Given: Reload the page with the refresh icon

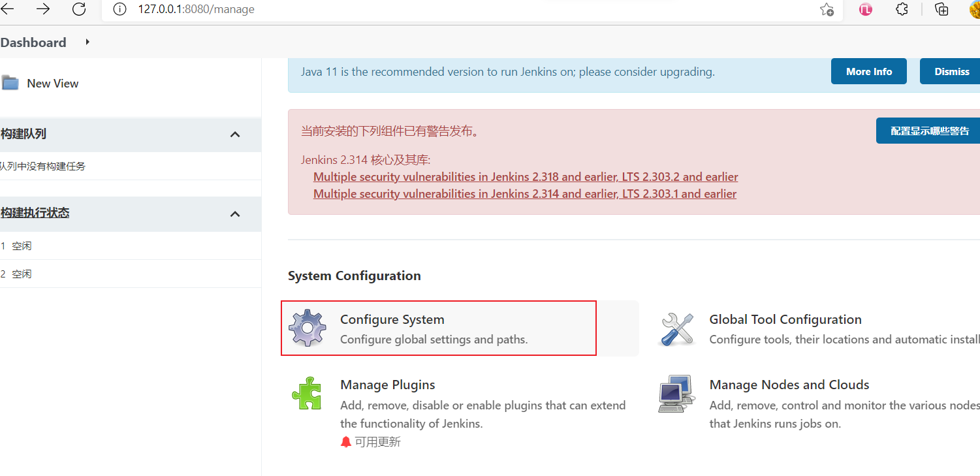Looking at the screenshot, I should [78, 9].
